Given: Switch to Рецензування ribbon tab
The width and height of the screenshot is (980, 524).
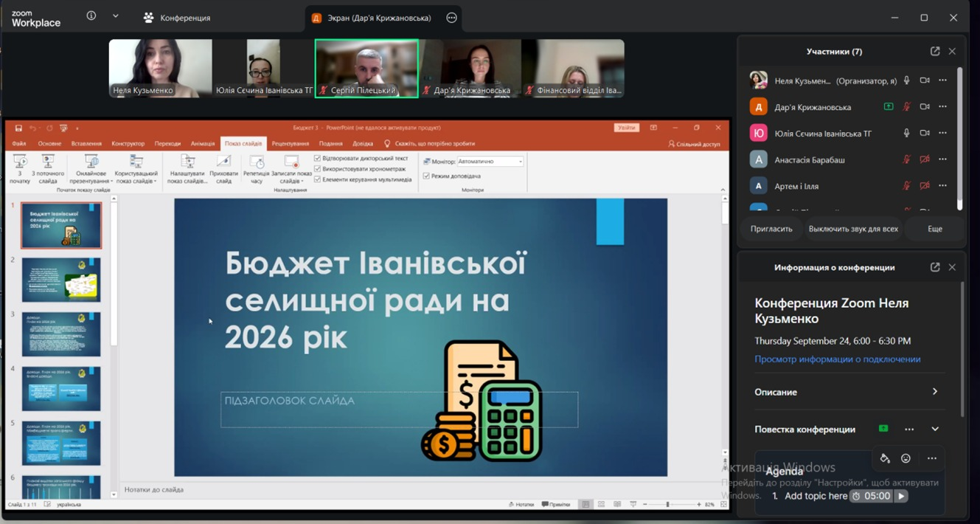Looking at the screenshot, I should click(x=291, y=144).
